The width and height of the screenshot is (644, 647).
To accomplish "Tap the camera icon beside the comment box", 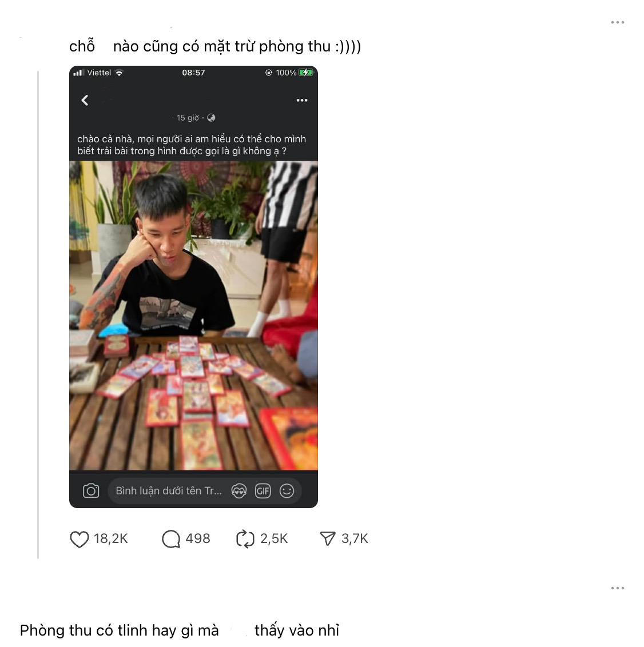I will pos(91,490).
